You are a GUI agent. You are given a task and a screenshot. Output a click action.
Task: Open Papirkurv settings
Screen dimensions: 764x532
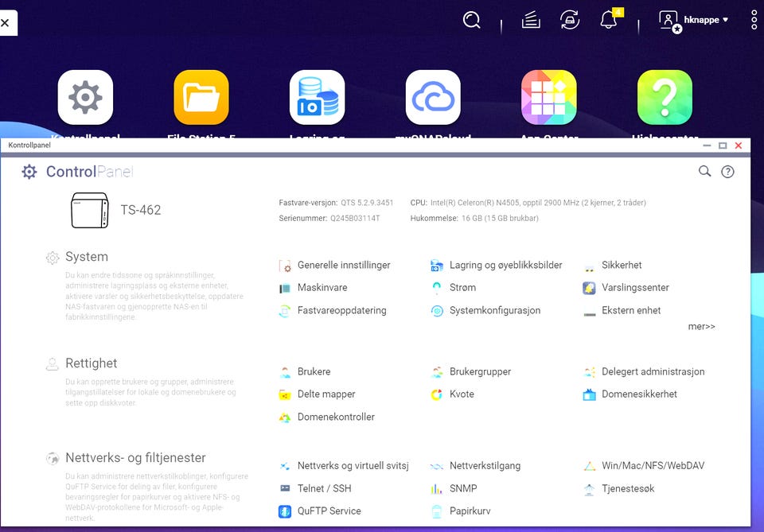tap(461, 511)
